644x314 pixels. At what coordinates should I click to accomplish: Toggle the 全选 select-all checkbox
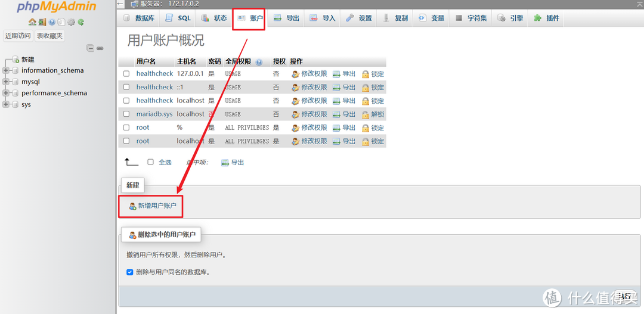pyautogui.click(x=151, y=162)
